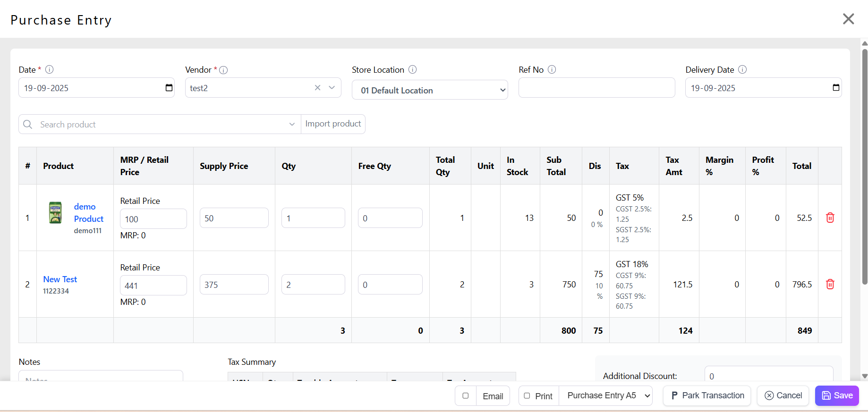Clear the selected vendor test2
The image size is (868, 412).
[x=317, y=88]
